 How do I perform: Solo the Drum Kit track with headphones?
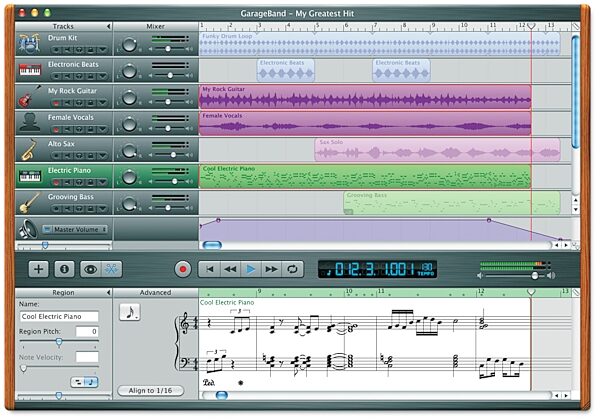click(x=79, y=50)
